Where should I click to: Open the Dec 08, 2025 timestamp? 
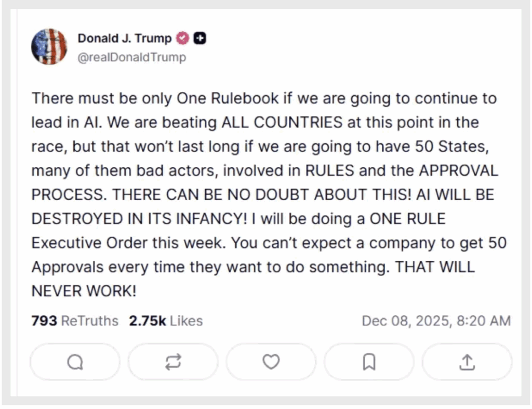pos(436,321)
